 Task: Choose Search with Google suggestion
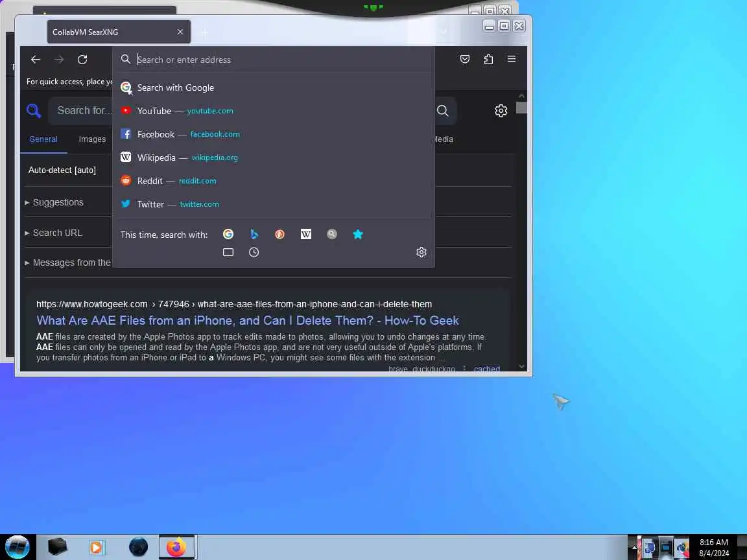tap(274, 87)
